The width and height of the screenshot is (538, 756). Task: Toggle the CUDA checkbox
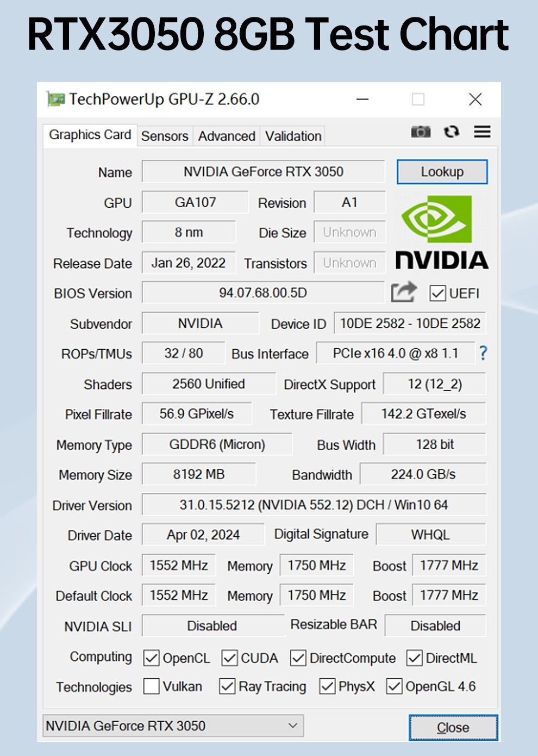tap(229, 658)
